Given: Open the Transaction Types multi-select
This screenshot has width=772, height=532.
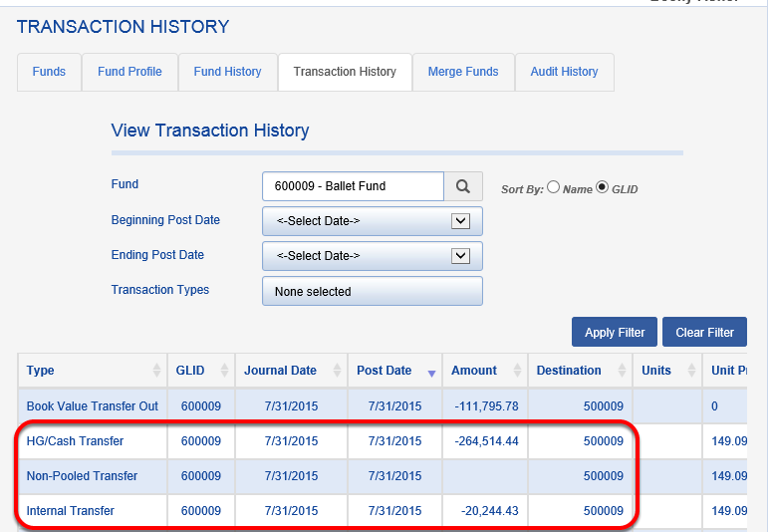Looking at the screenshot, I should (x=373, y=291).
